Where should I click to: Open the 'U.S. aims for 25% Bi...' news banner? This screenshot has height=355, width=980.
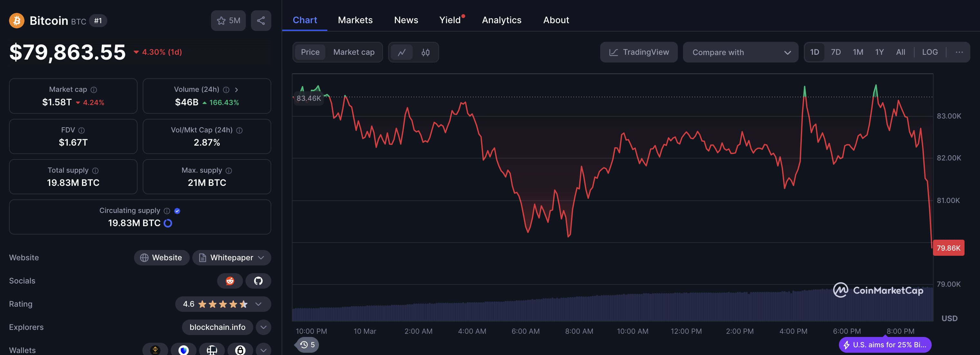(x=885, y=345)
